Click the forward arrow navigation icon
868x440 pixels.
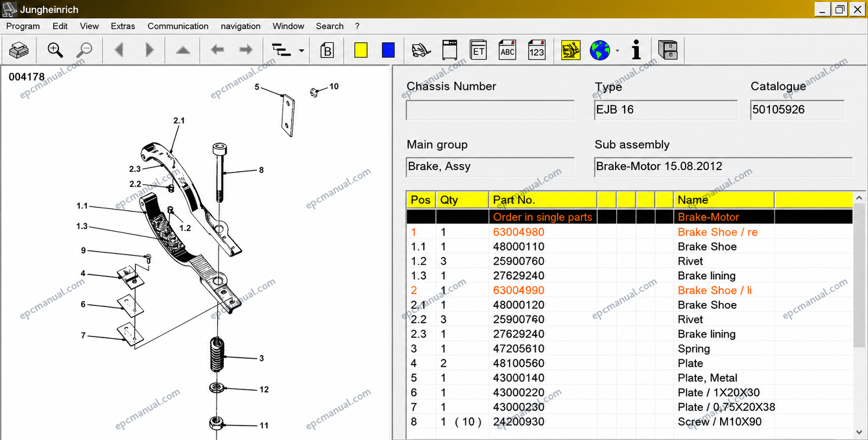click(x=246, y=50)
